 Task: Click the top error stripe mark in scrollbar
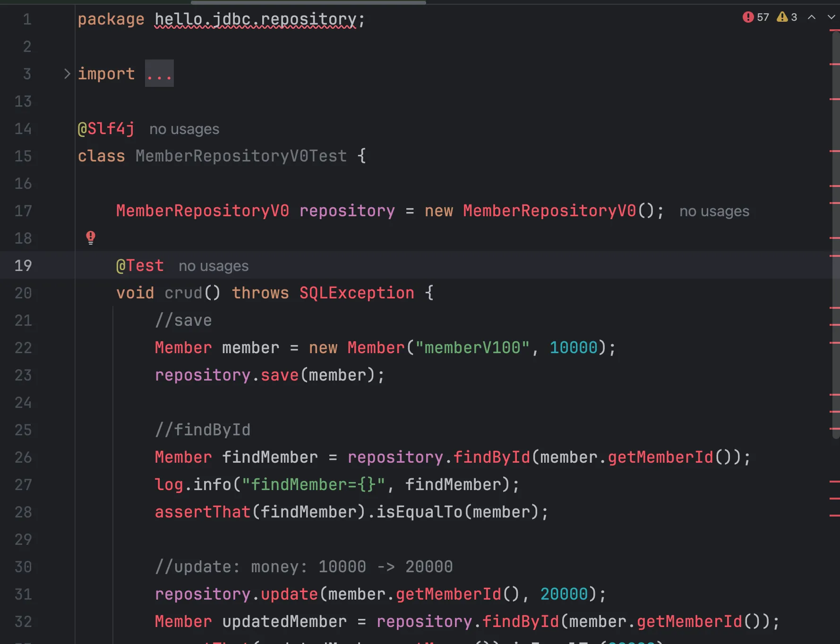coord(834,30)
